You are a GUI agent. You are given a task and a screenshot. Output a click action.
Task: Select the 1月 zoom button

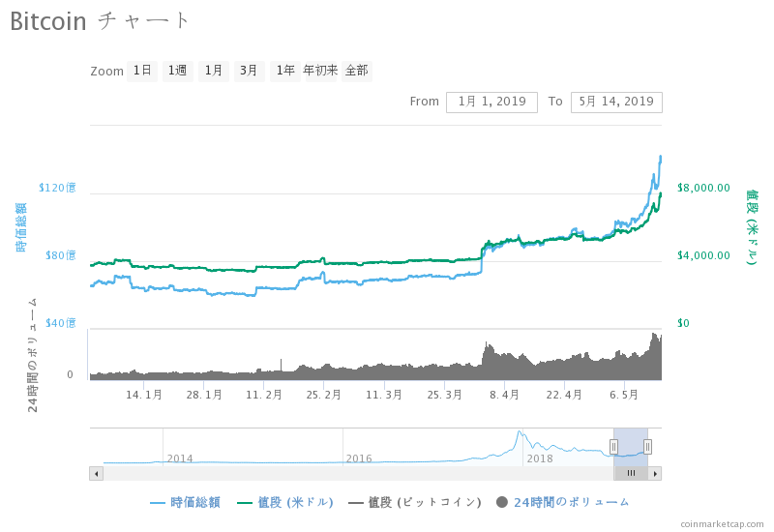pos(214,71)
